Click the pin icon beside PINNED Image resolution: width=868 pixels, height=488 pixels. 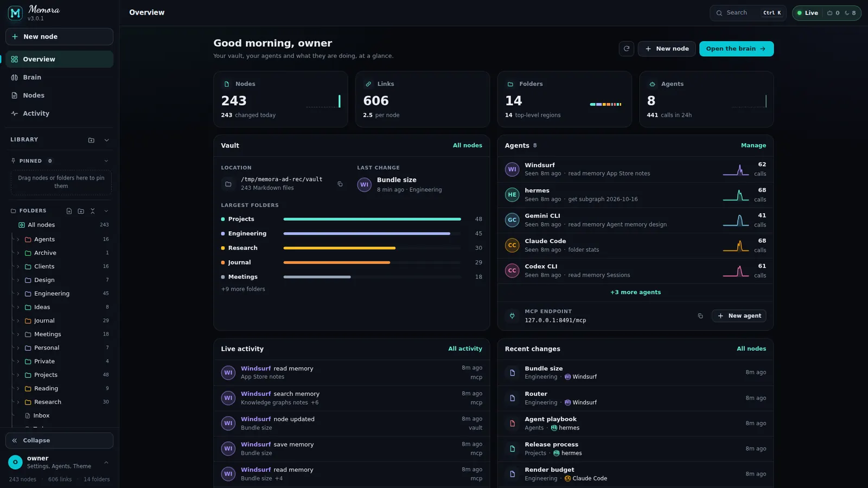[14, 161]
